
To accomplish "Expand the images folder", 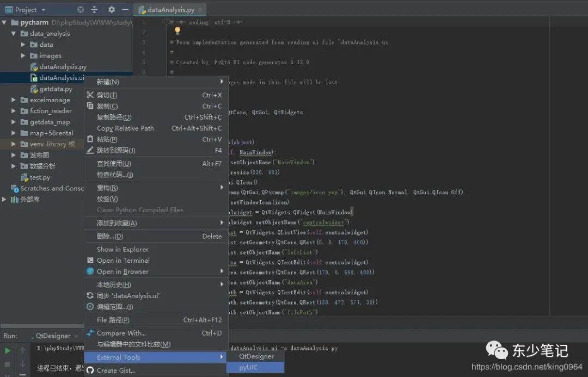I will pyautogui.click(x=23, y=55).
